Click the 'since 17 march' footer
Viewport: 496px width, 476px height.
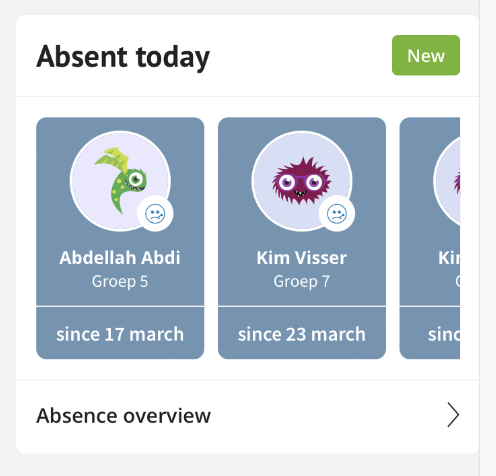[120, 334]
